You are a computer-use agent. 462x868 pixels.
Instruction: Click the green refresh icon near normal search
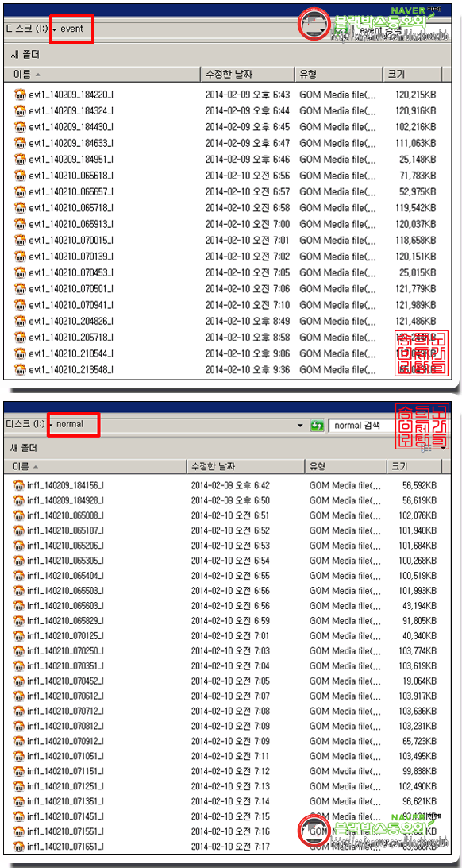318,425
